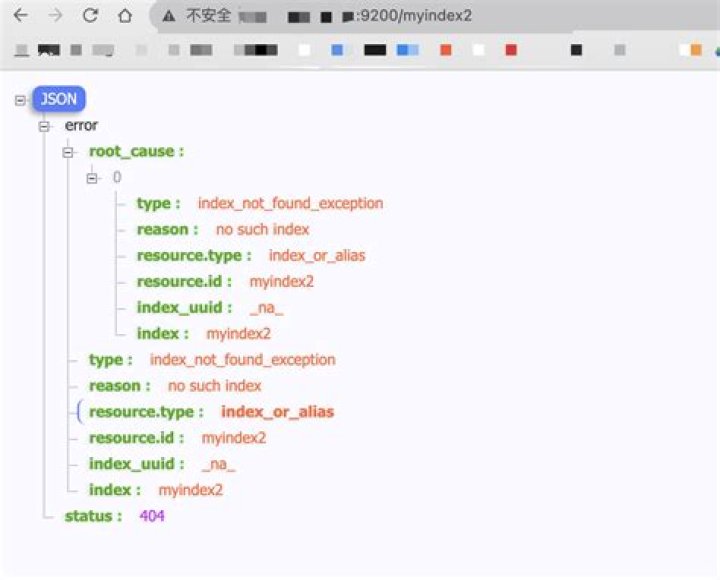Click the status value 404
Viewport: 720px width, 580px height.
tap(152, 516)
